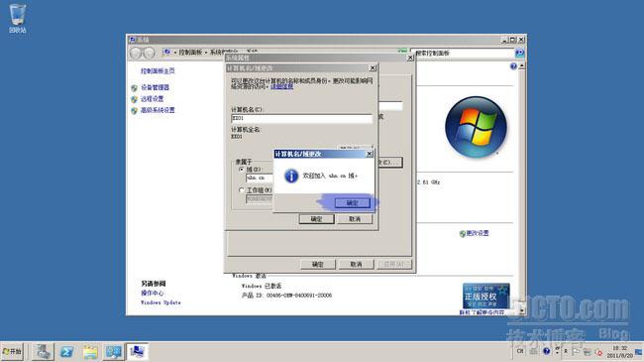Click the 更改设置 link with shield
The width and height of the screenshot is (644, 362).
478,233
